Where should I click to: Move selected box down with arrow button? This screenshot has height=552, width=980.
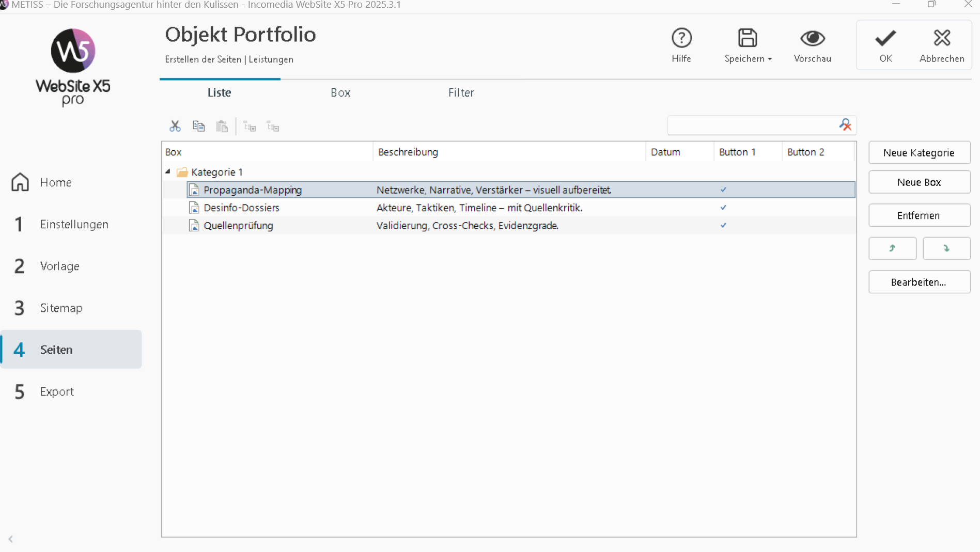click(946, 248)
